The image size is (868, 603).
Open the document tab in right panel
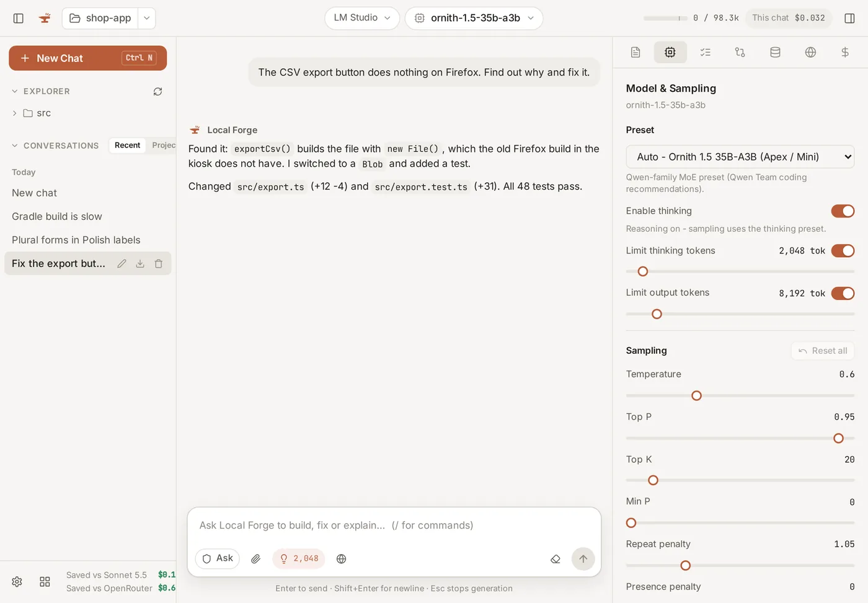coord(635,53)
